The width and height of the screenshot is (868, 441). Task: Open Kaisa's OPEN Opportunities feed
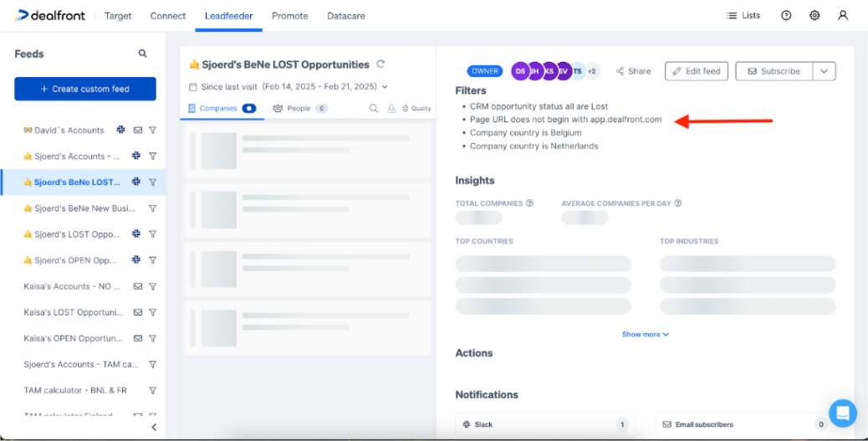(x=73, y=339)
